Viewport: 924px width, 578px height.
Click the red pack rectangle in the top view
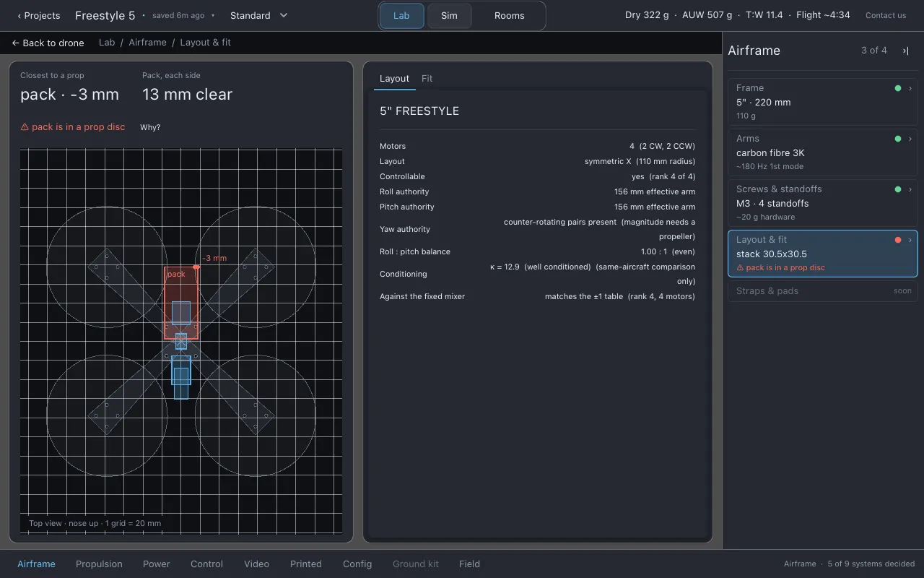click(181, 303)
